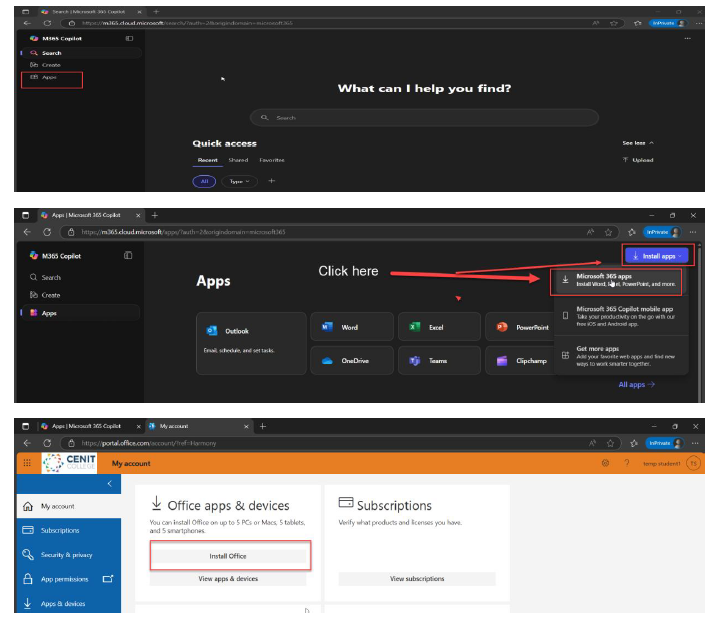Open the InPrivate profile badge in Apps window
This screenshot has height=631, width=711.
coord(662,232)
